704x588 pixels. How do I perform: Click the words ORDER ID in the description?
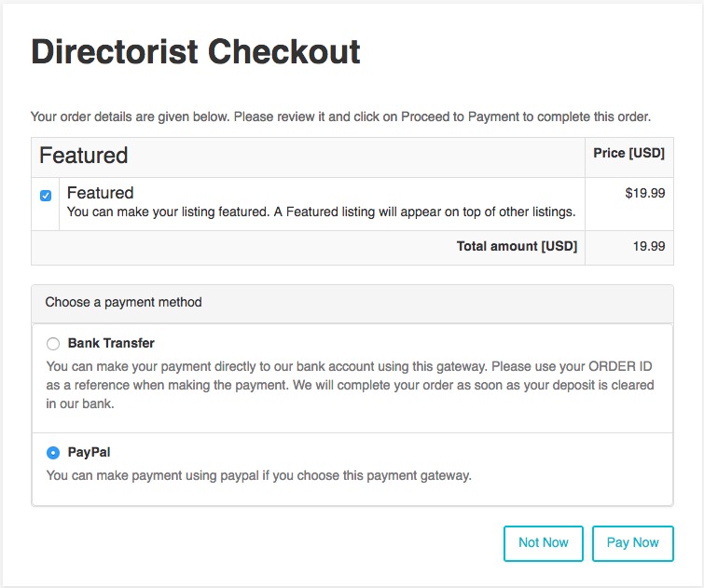(x=619, y=366)
